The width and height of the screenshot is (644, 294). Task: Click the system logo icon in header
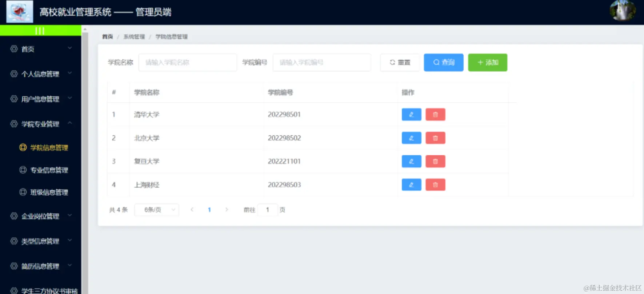[20, 12]
